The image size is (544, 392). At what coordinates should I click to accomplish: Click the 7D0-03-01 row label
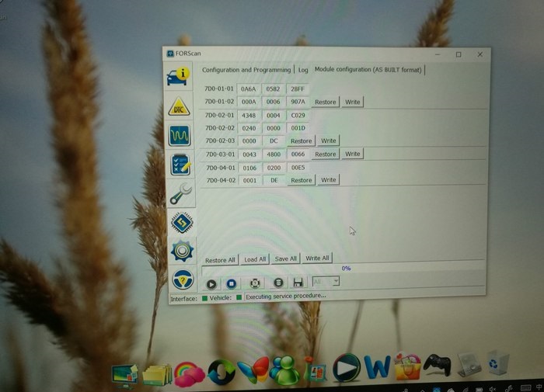(220, 154)
